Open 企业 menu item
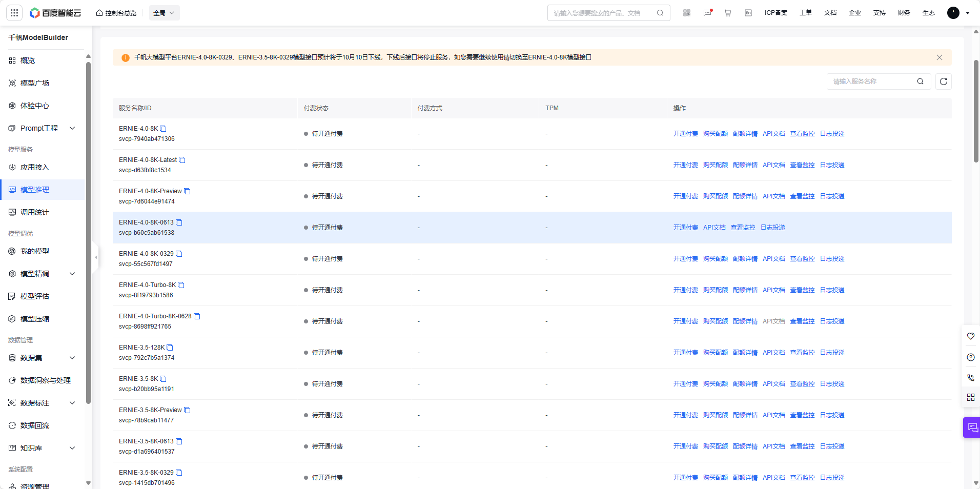This screenshot has width=980, height=489. click(855, 13)
